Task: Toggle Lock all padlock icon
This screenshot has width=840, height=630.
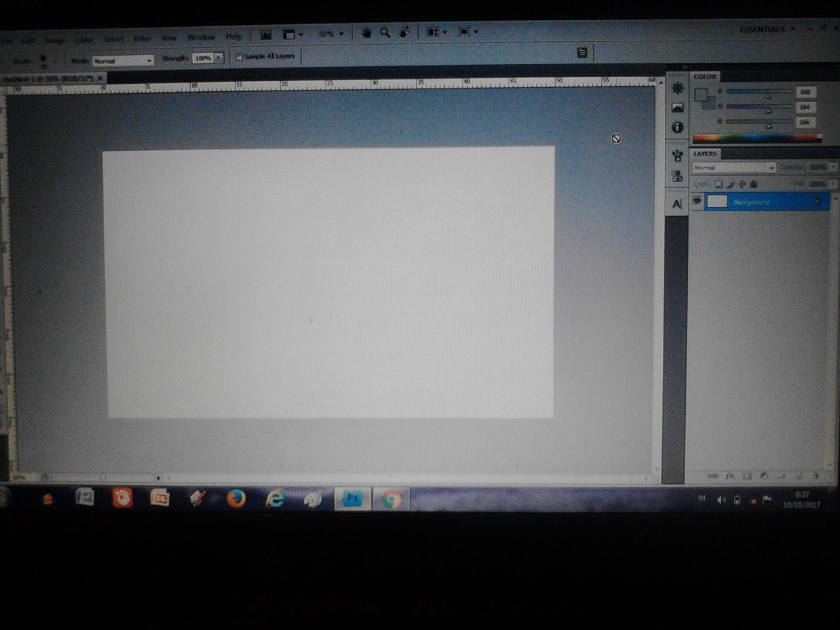Action: pyautogui.click(x=753, y=184)
